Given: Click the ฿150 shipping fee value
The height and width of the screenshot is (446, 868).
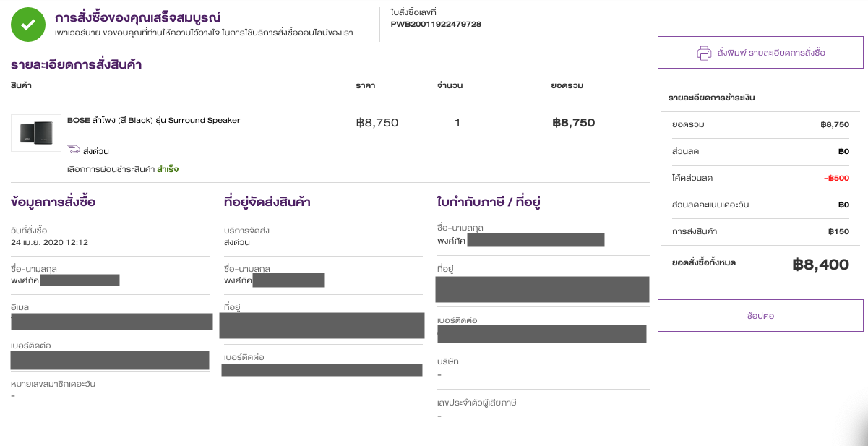Looking at the screenshot, I should [x=838, y=232].
